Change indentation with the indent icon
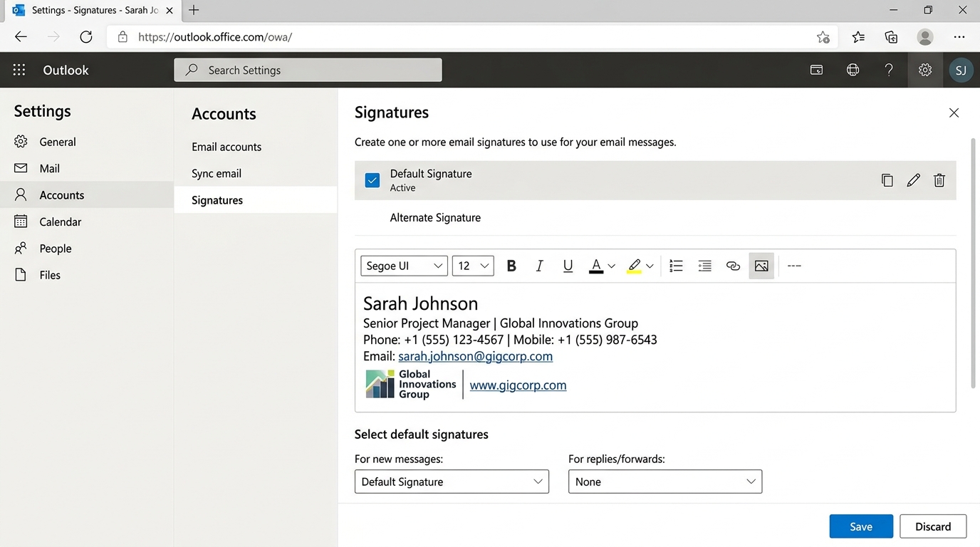 pos(704,266)
